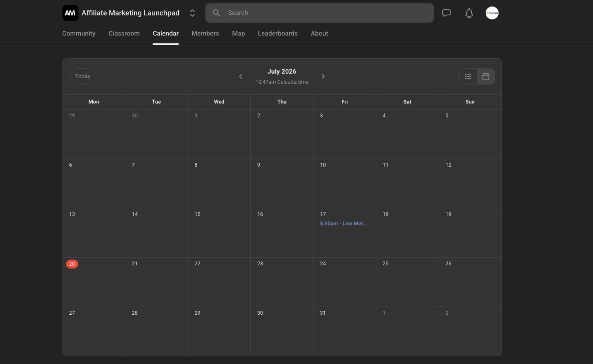This screenshot has width=593, height=364.
Task: Go to next month arrow
Action: click(x=323, y=76)
